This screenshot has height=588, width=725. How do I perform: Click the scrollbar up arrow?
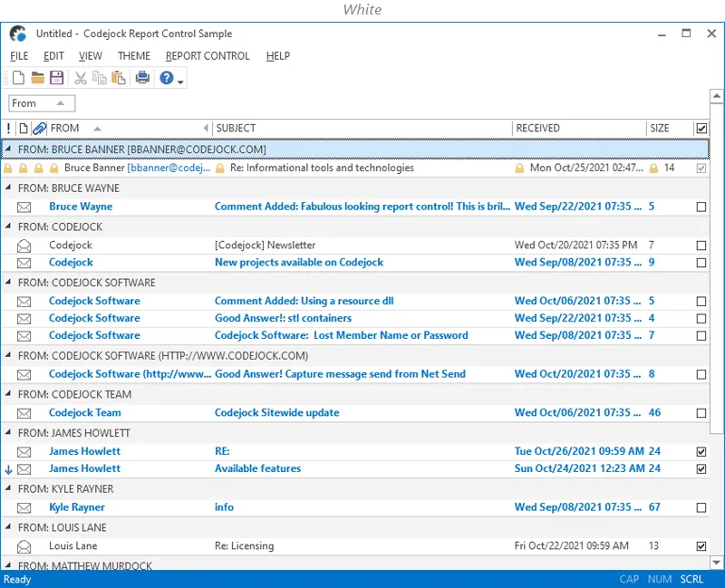point(716,96)
